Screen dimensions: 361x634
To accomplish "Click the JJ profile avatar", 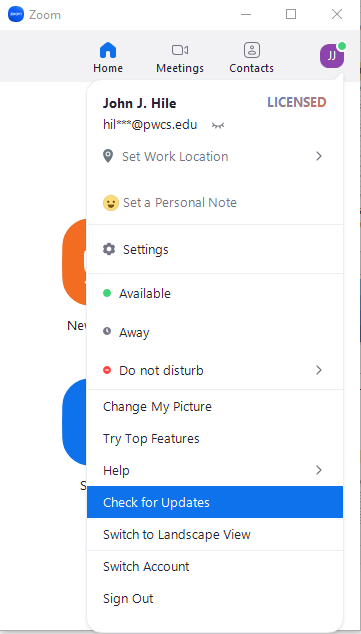I will 332,56.
